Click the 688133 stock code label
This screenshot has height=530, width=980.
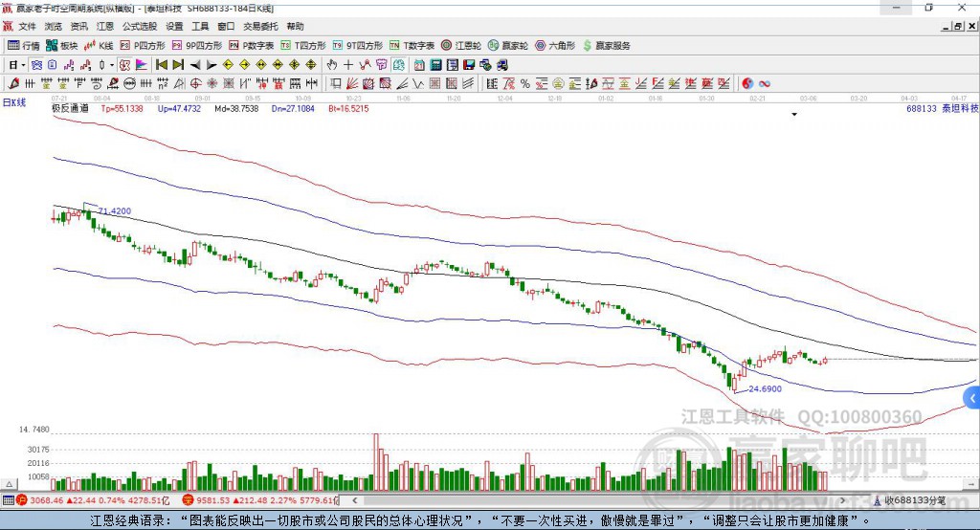tap(922, 108)
